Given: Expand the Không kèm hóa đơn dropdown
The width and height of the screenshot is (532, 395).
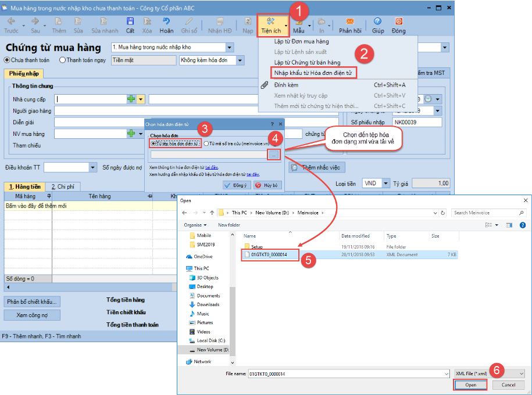Looking at the screenshot, I should tap(240, 60).
